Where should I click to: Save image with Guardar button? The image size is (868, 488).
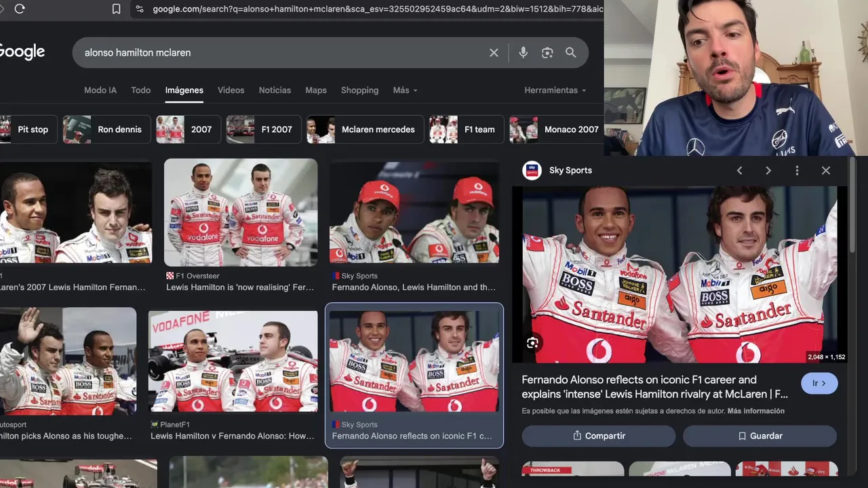(x=759, y=436)
